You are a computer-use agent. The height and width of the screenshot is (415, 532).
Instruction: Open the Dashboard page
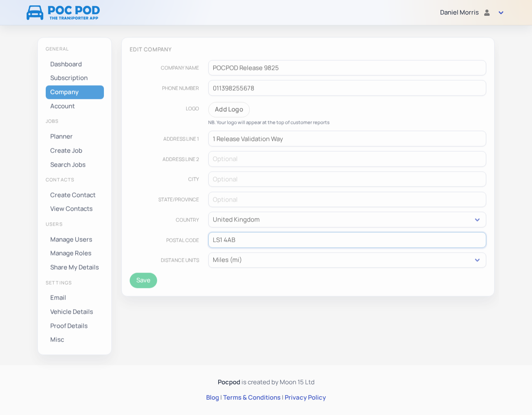(75, 64)
